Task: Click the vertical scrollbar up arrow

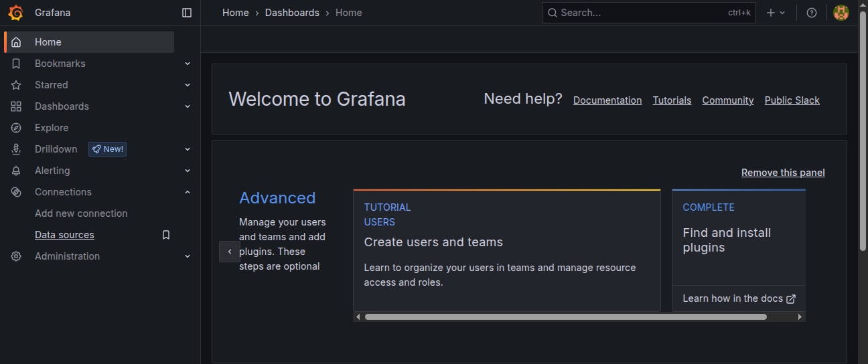Action: click(863, 4)
